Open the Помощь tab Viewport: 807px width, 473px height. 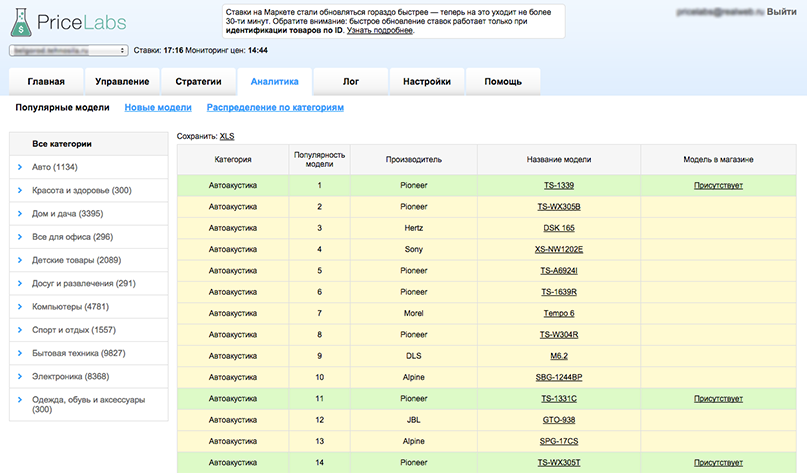[x=503, y=81]
